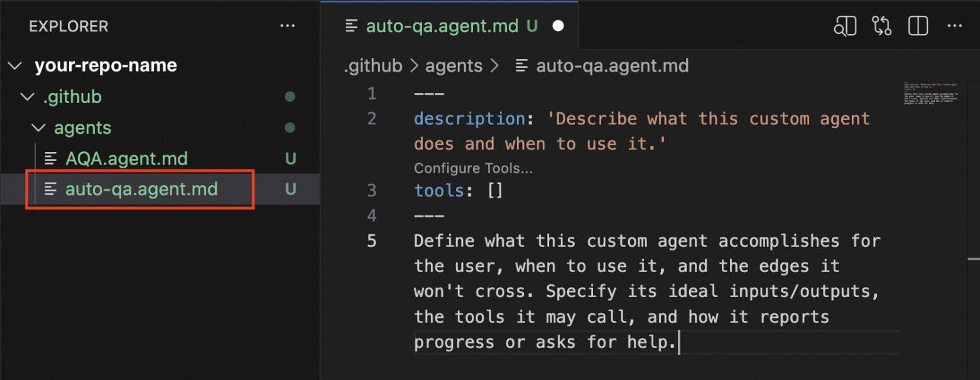
Task: Click the U untracked badge beside AQA.agent.md
Action: tap(290, 158)
